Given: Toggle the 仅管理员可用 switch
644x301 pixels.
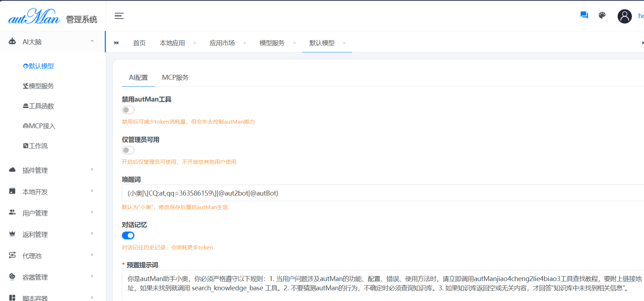Looking at the screenshot, I should click(x=128, y=150).
